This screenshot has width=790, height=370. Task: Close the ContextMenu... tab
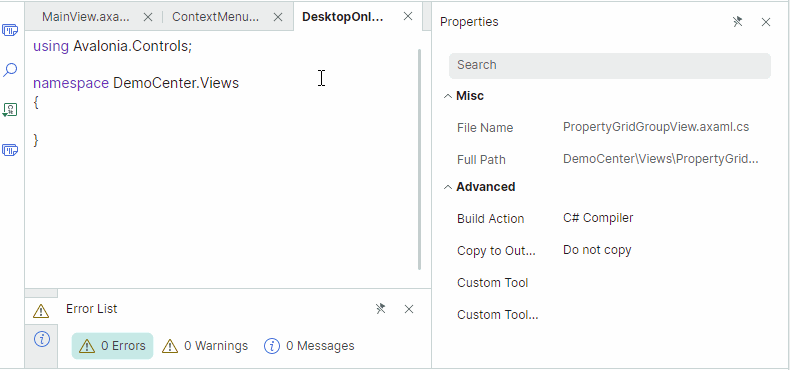278,17
